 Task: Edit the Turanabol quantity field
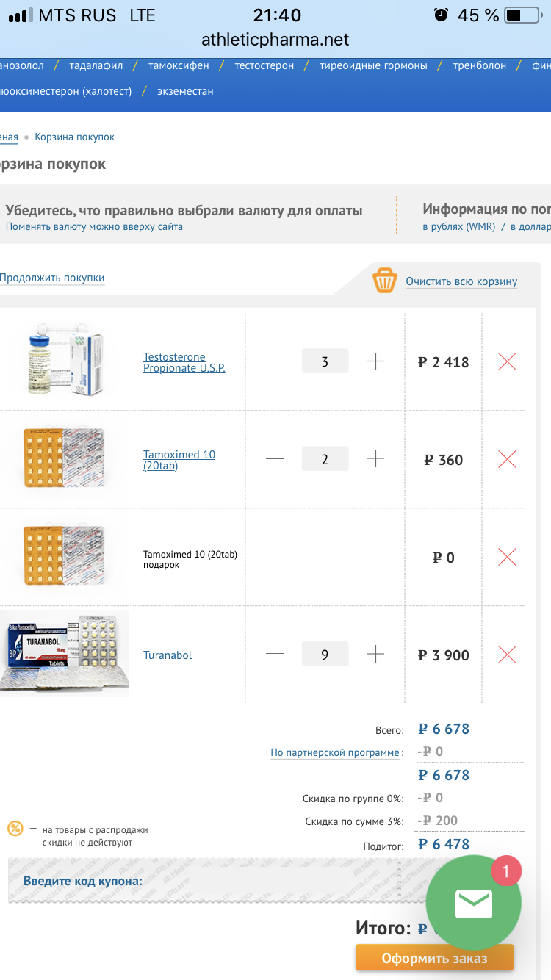pyautogui.click(x=325, y=655)
